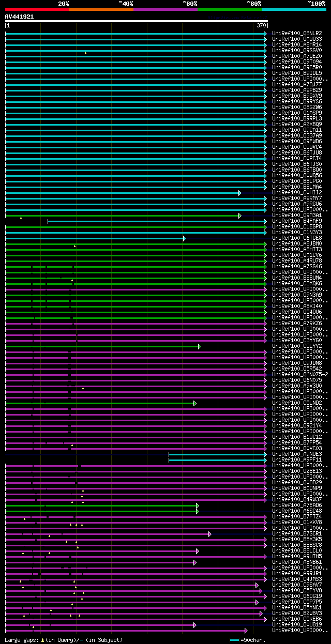The height and width of the screenshot is (644, 331).
Task: Open hit UniRef100_Q9T094
Action: (x=297, y=62)
